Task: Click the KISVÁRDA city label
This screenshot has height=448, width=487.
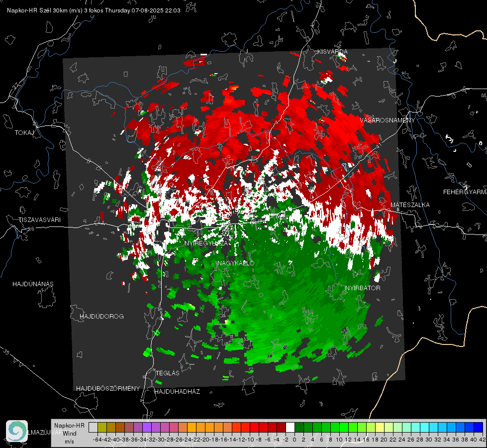Action: coord(332,52)
